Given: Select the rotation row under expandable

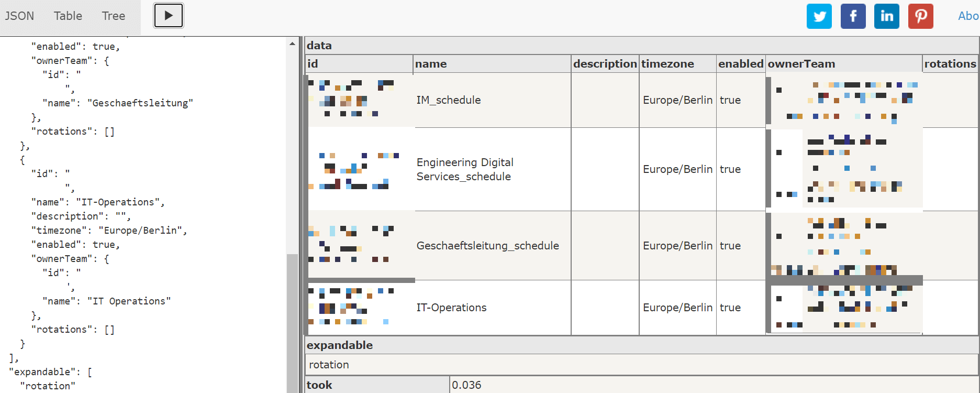Looking at the screenshot, I should pyautogui.click(x=642, y=365).
